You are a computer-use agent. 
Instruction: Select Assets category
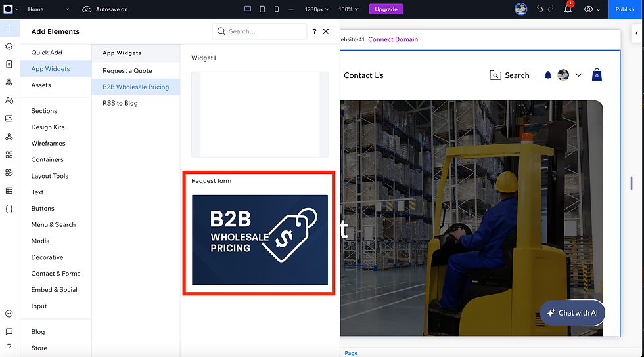pos(56,85)
